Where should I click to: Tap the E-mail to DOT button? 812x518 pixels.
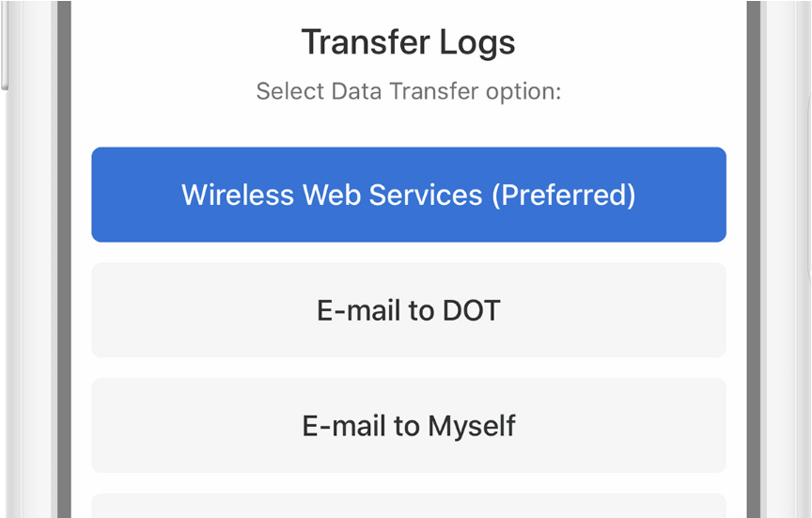(408, 310)
